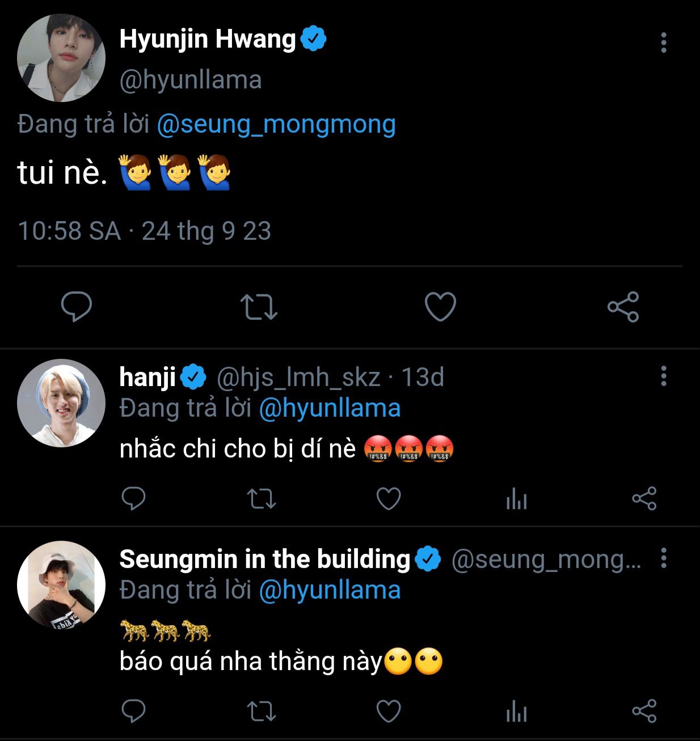This screenshot has width=700, height=741.
Task: Reply to Seungmin's comment
Action: coord(134,712)
